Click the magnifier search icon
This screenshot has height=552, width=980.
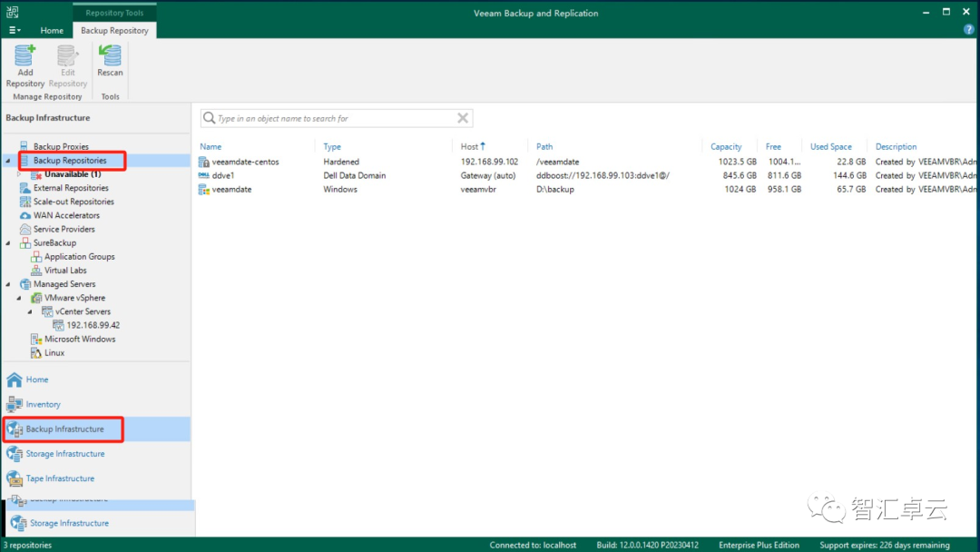pos(210,118)
